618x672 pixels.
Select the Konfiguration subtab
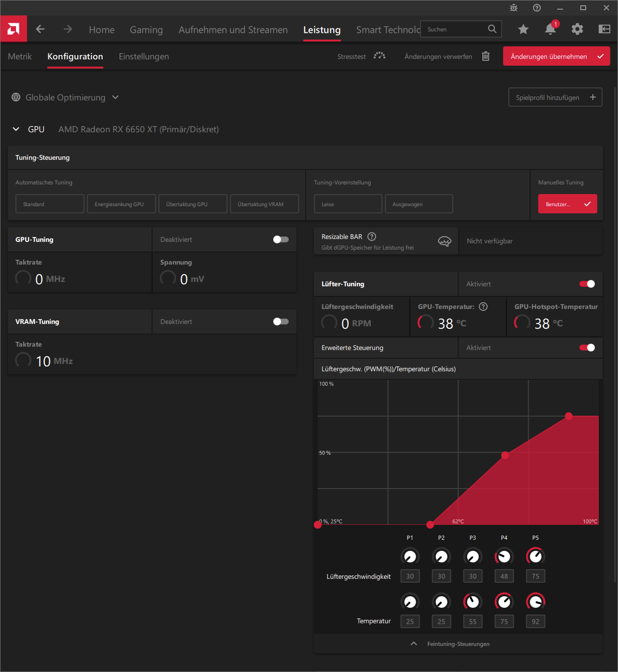coord(75,56)
